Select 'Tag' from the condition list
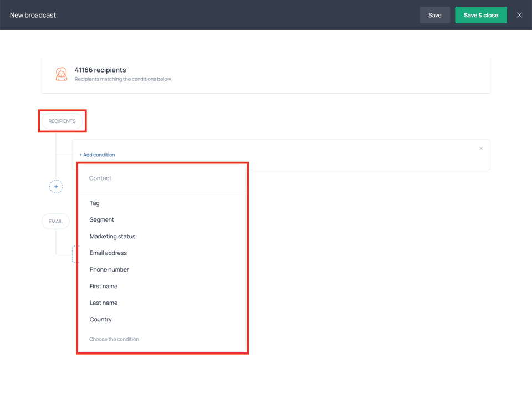Image resolution: width=532 pixels, height=399 pixels. (94, 203)
